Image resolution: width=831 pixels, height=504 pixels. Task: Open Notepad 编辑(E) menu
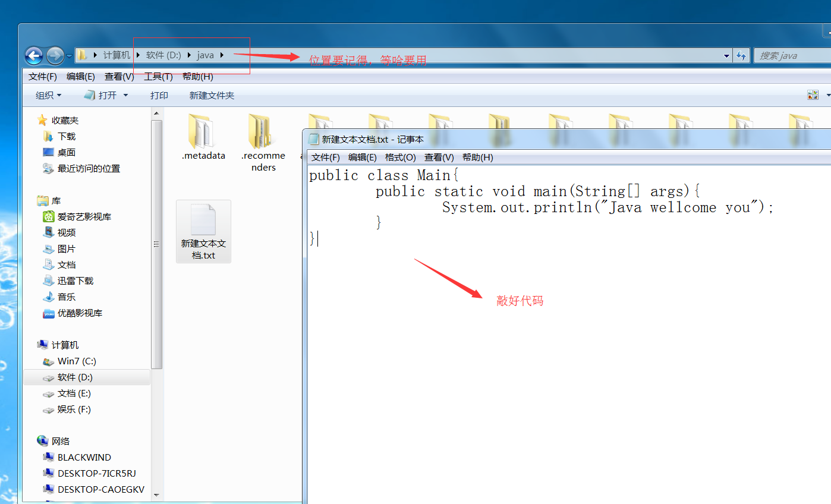[363, 157]
